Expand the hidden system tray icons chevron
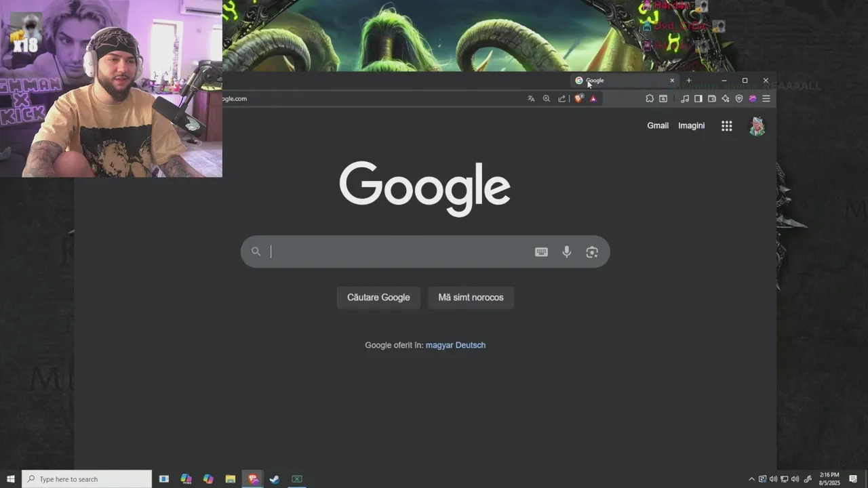The image size is (868, 488). click(751, 479)
